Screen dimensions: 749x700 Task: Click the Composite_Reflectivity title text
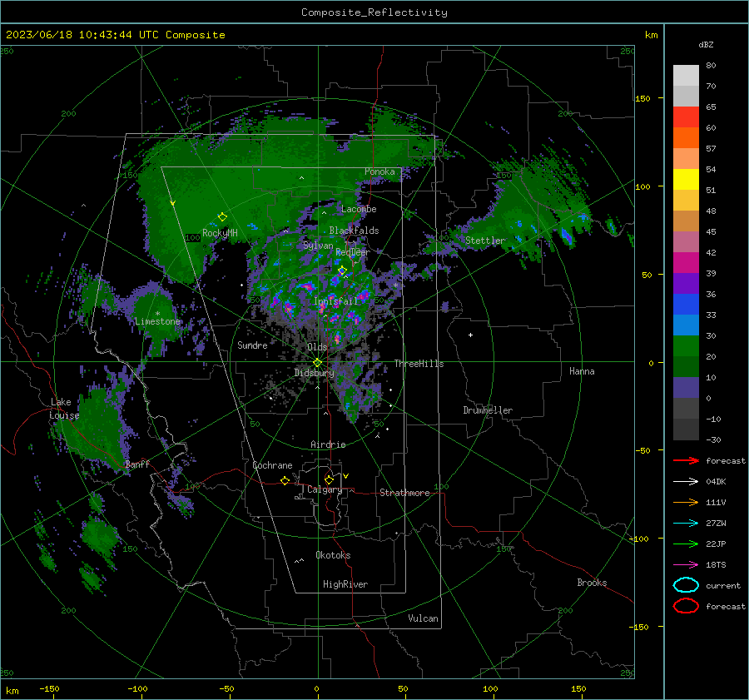click(374, 12)
